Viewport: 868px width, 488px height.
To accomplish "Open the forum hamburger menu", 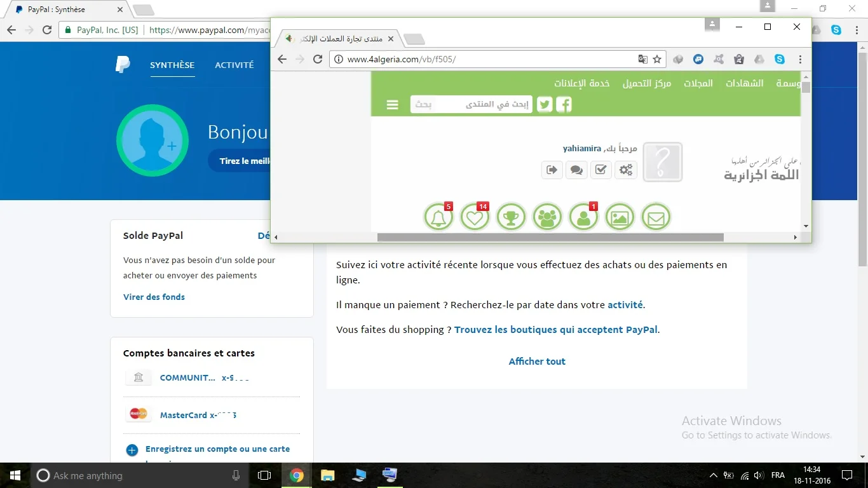I will [393, 105].
